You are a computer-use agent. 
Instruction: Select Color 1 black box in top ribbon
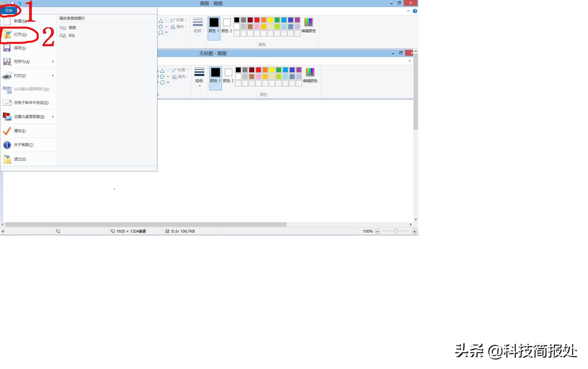214,23
